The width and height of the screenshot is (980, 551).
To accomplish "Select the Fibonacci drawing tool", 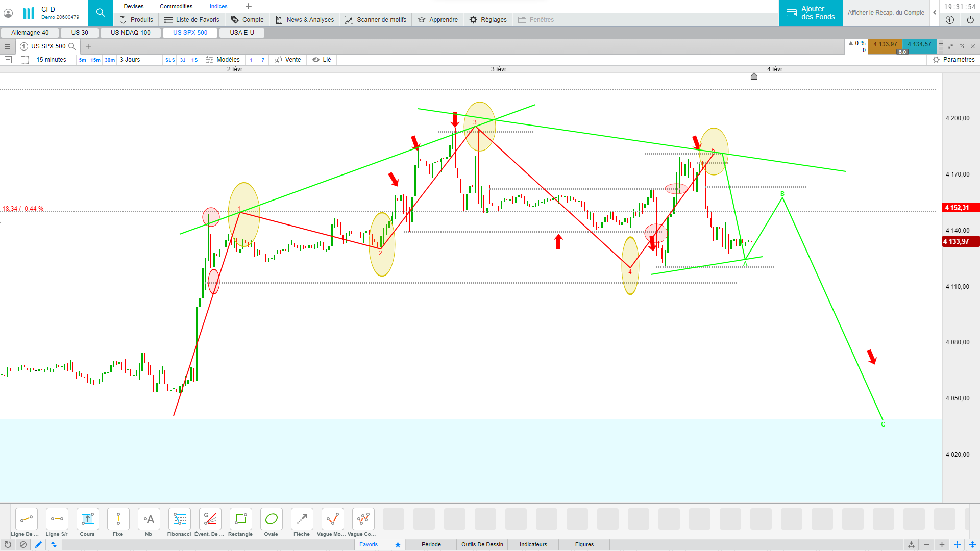I will coord(179,519).
